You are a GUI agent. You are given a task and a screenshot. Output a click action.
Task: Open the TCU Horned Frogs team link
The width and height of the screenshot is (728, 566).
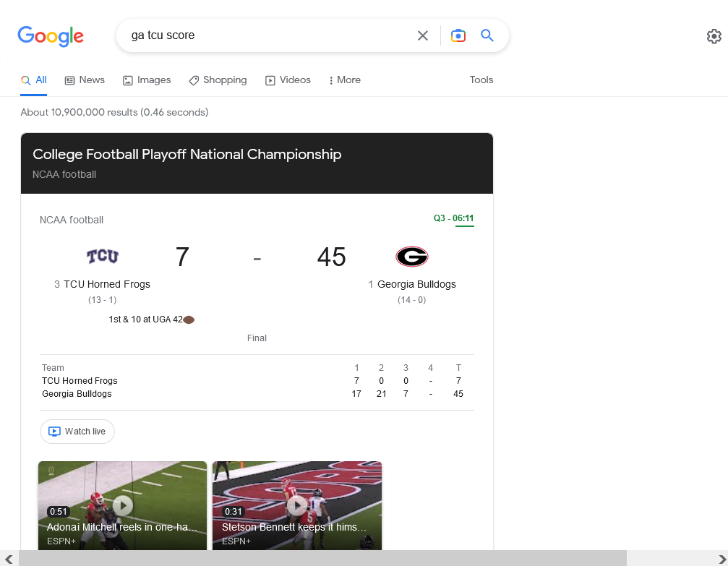point(107,284)
